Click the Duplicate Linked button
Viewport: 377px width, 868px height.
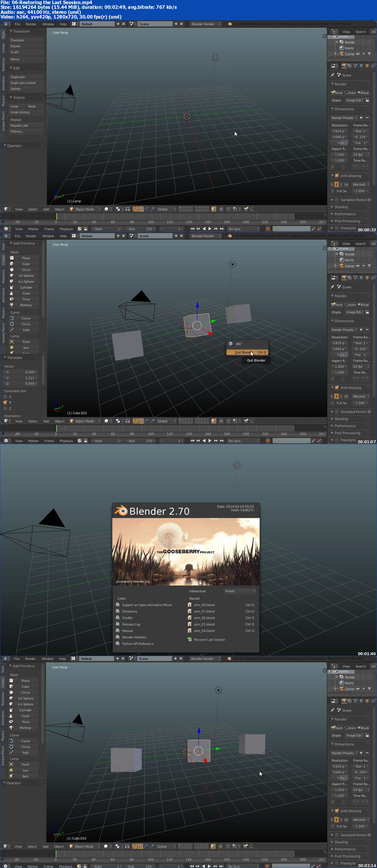click(26, 83)
